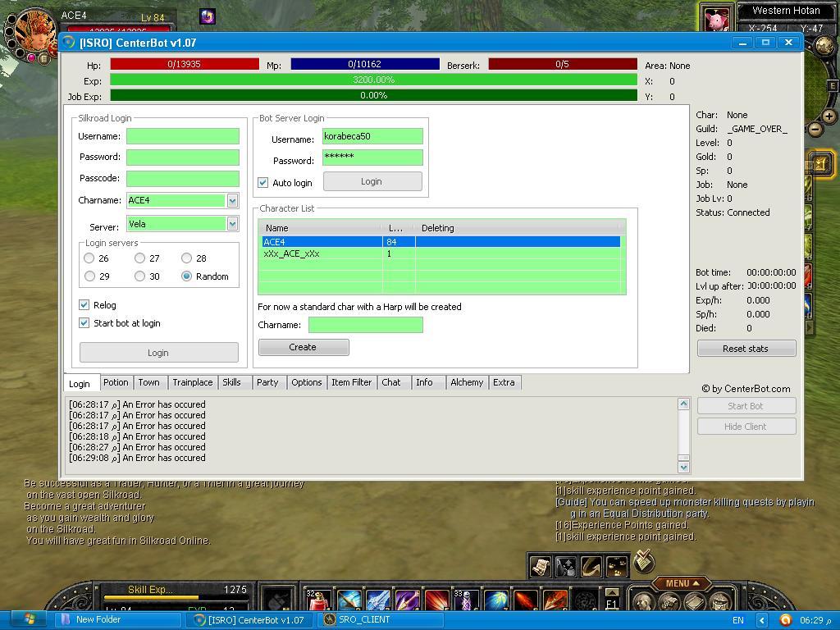840x630 pixels.
Task: Open the Windows Start button
Action: (x=28, y=620)
